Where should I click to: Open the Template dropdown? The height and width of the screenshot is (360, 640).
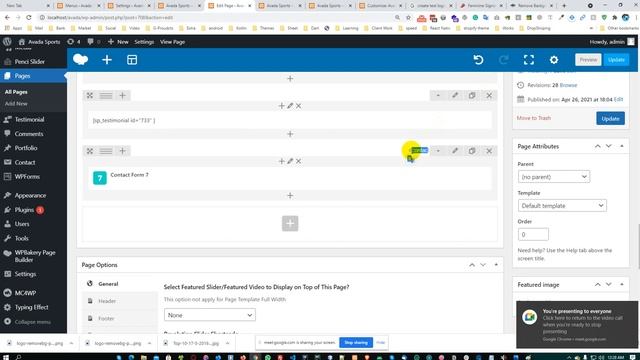click(562, 205)
